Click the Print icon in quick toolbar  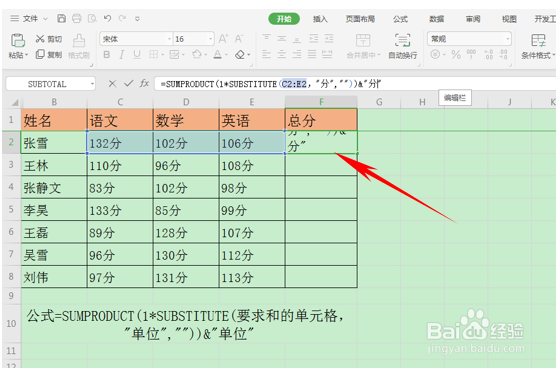(77, 18)
